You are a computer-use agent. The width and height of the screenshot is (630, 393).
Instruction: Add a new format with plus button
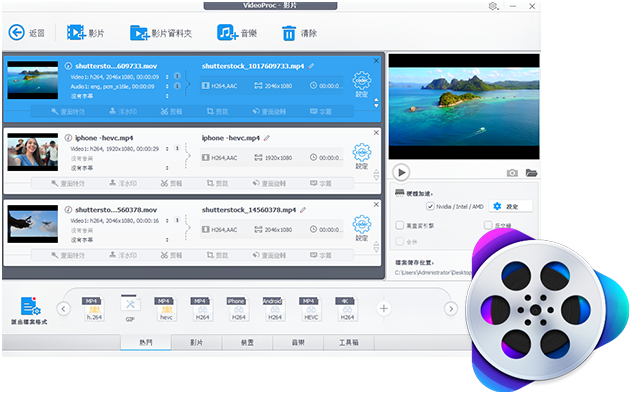[x=384, y=309]
